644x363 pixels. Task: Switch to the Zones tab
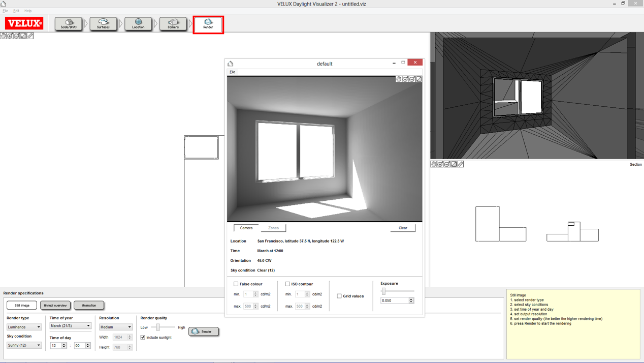(273, 228)
